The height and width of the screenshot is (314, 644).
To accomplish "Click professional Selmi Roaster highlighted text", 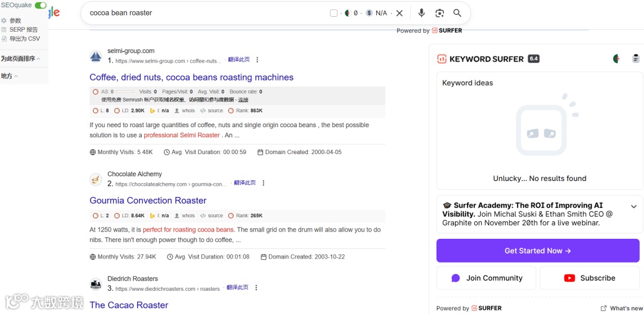I will tap(182, 136).
